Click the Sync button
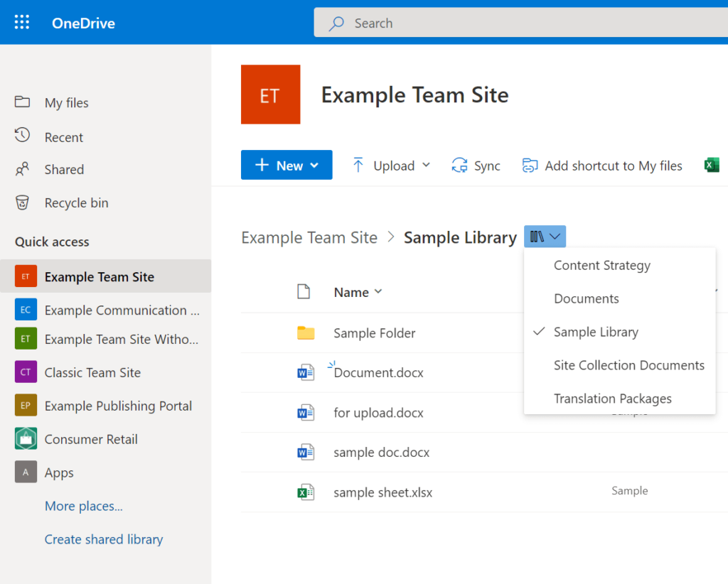Image resolution: width=728 pixels, height=584 pixels. coord(476,165)
